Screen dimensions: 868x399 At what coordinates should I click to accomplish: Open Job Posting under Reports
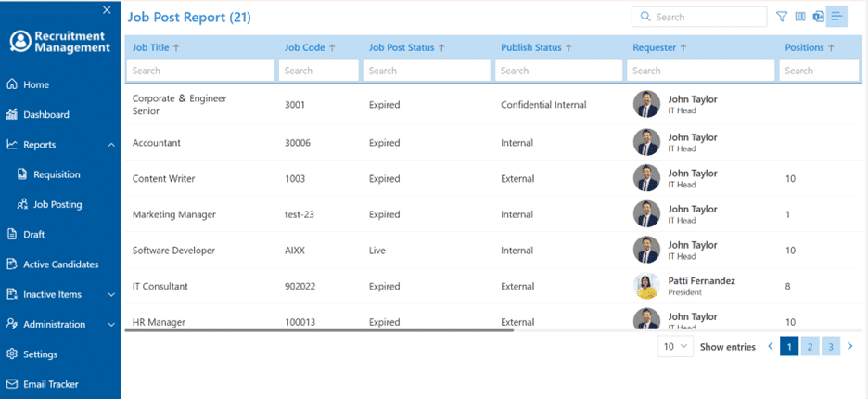tap(57, 205)
